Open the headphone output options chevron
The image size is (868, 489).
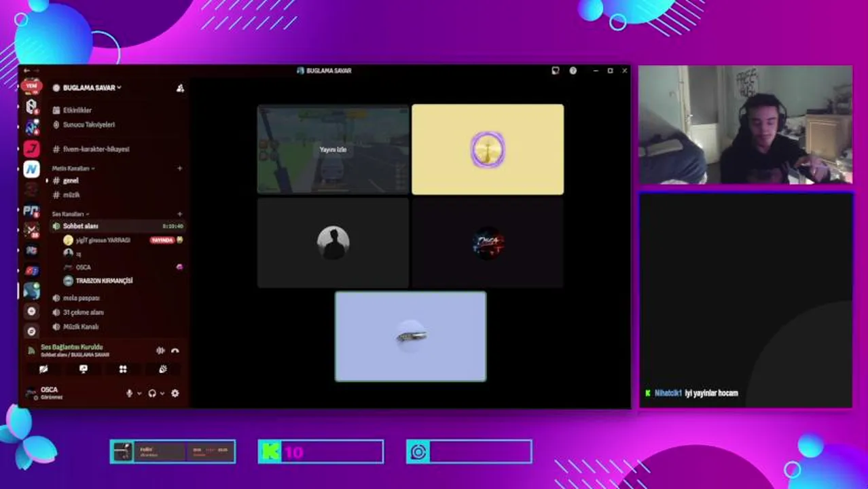[x=162, y=393]
